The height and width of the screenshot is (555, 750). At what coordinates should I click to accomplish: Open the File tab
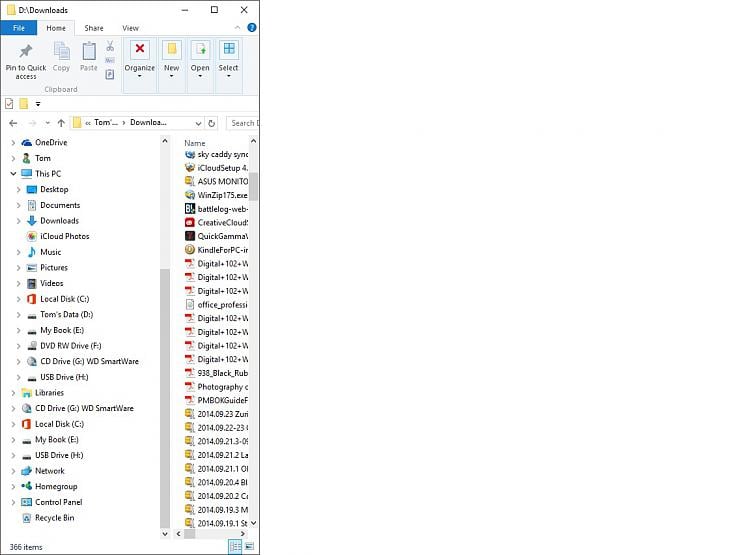19,28
